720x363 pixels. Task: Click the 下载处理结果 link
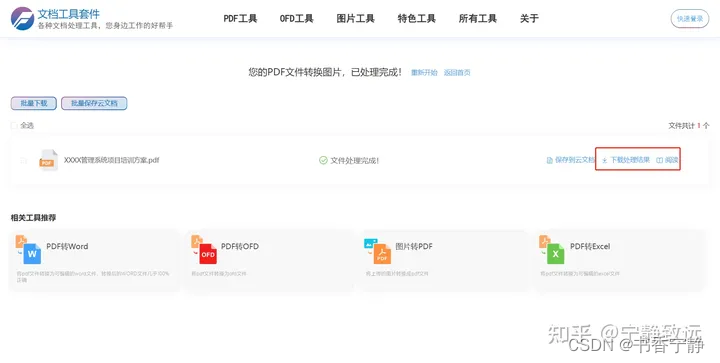[626, 160]
